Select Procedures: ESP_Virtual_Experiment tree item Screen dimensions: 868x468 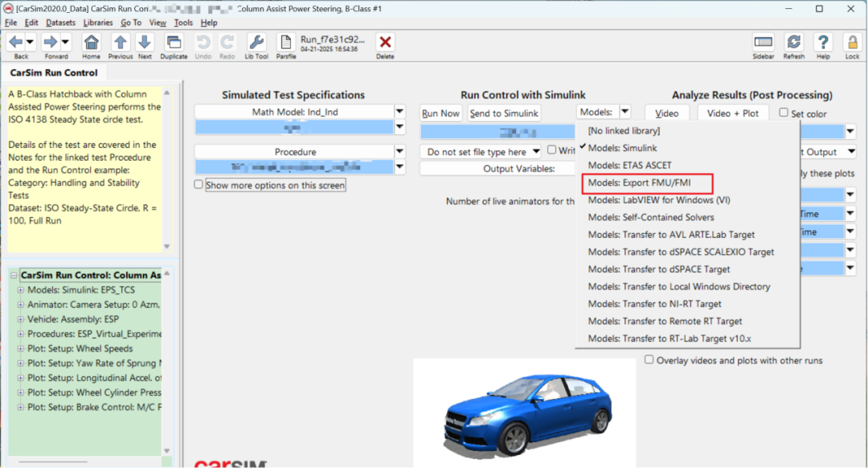[94, 334]
